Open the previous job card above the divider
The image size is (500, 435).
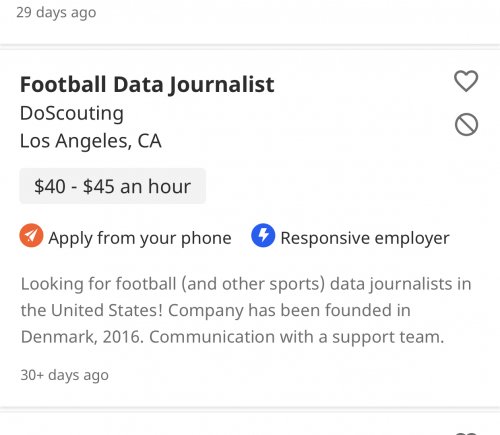[x=250, y=21]
